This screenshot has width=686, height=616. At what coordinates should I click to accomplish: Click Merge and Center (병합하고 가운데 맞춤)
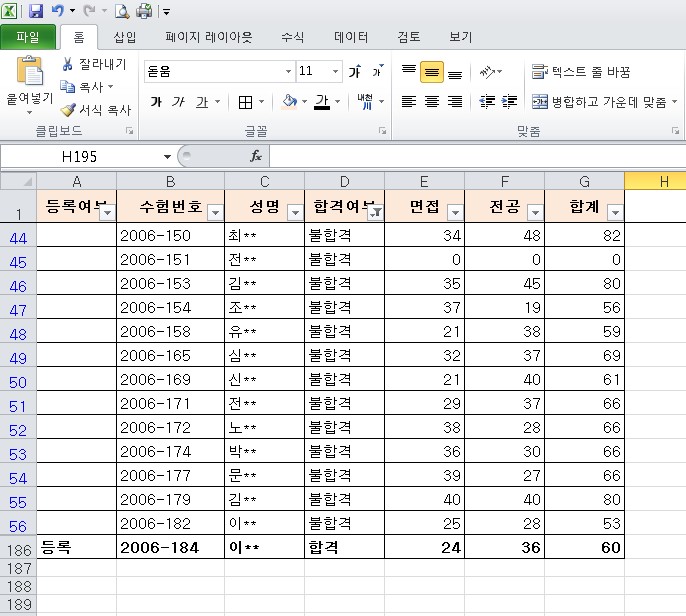point(599,102)
